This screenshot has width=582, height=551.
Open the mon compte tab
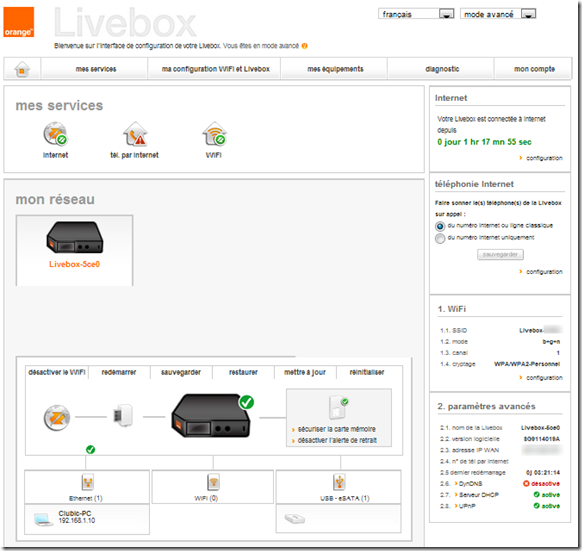[534, 69]
